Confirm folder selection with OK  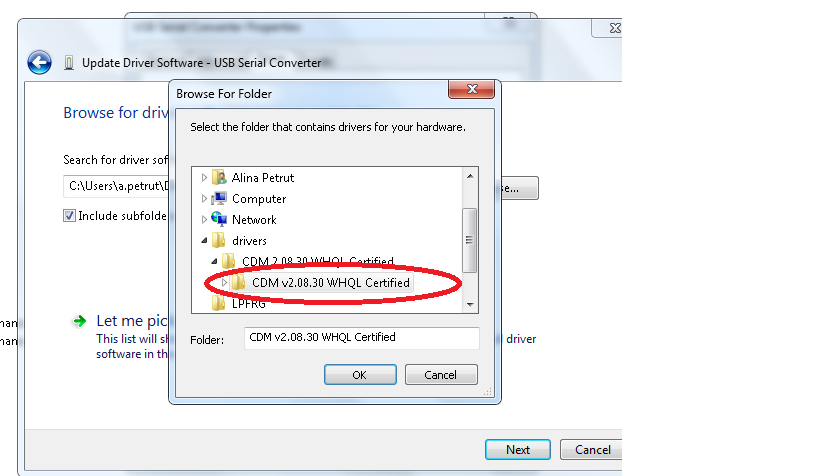tap(360, 375)
